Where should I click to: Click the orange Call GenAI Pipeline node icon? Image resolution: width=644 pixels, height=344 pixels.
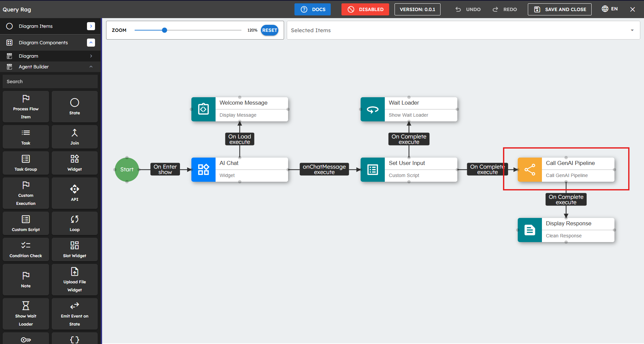530,170
